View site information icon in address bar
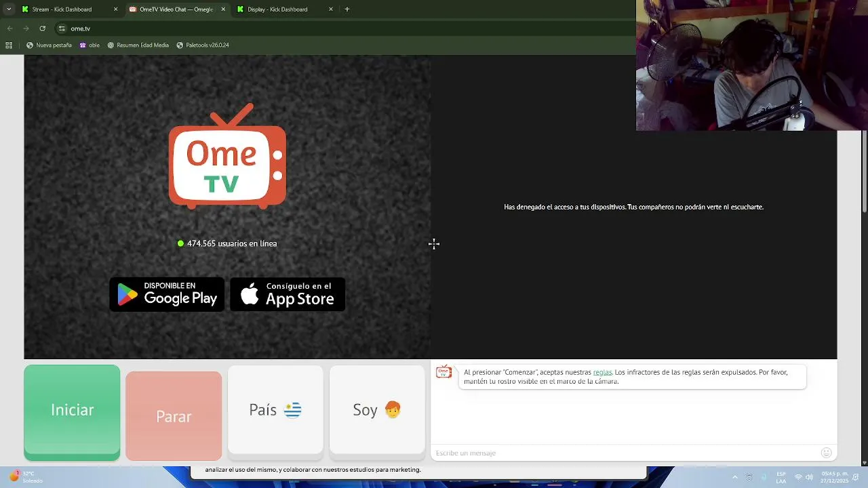Screen dimensions: 868x488 click(x=62, y=28)
